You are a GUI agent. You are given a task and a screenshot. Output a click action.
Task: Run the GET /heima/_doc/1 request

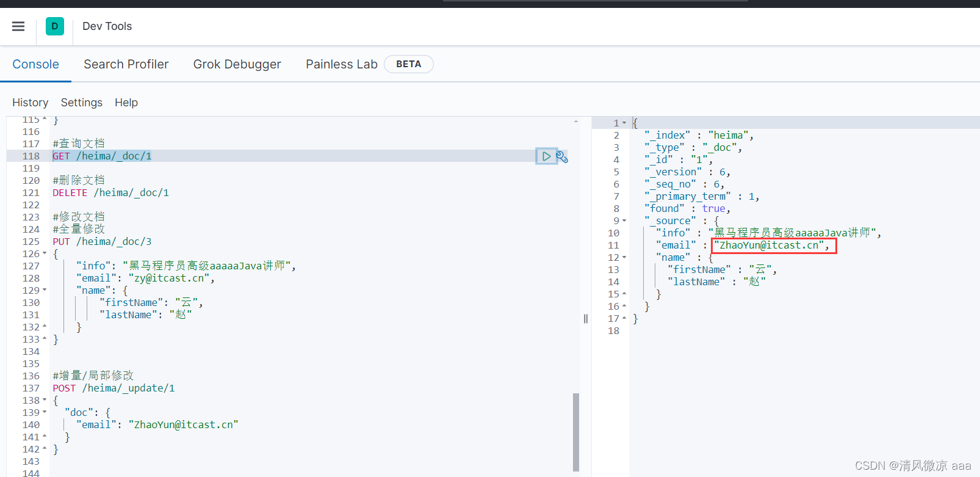pos(546,156)
